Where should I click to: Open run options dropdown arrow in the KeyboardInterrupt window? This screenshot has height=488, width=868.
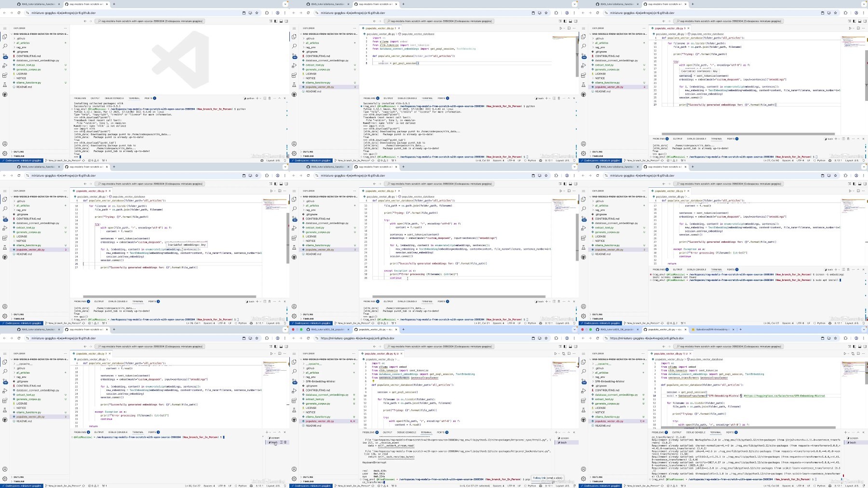[559, 353]
